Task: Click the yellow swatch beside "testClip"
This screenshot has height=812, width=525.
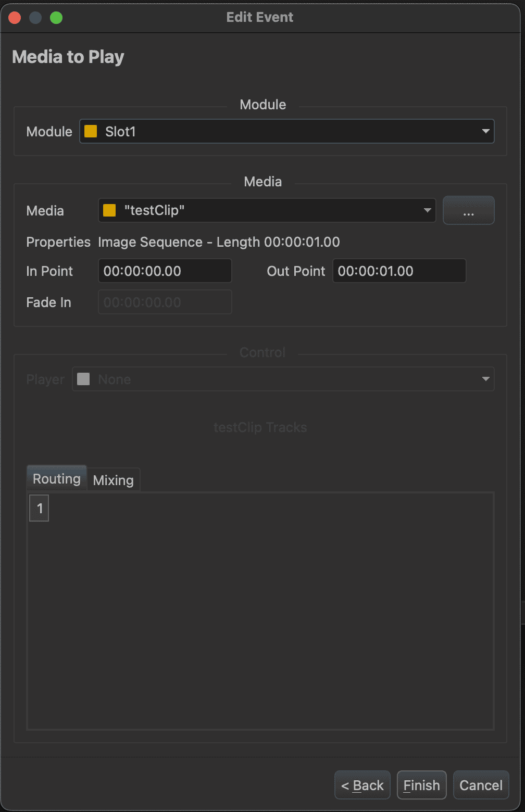Action: point(109,211)
